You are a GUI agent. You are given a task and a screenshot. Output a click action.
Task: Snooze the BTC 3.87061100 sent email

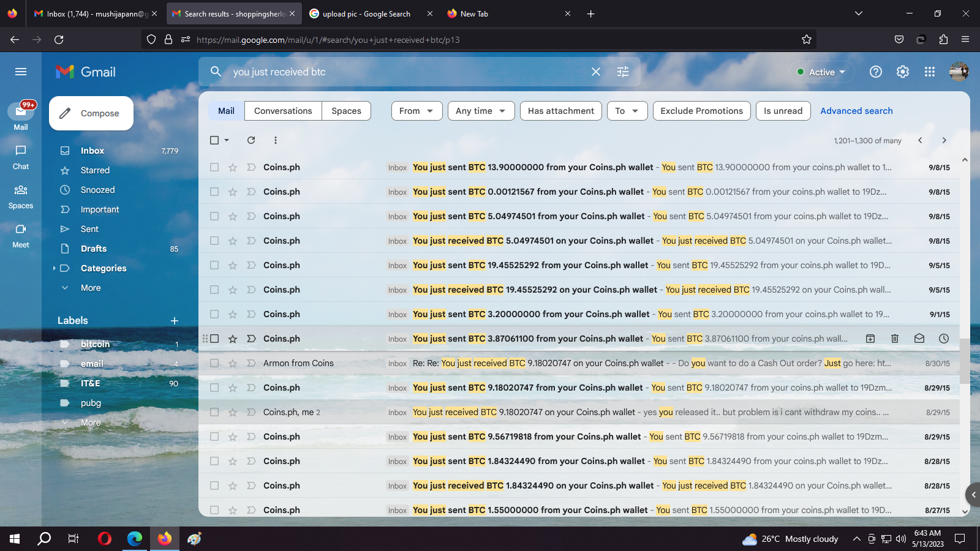[944, 339]
